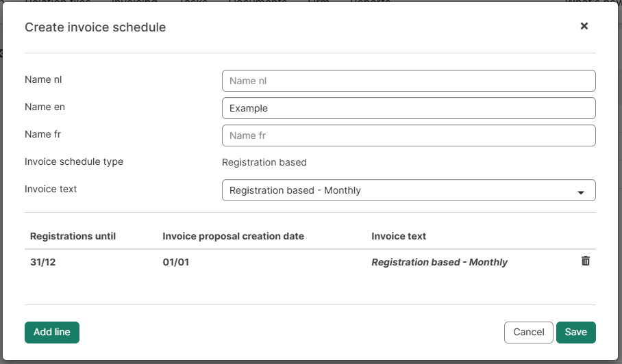622x364 pixels.
Task: Save the invoice schedule
Action: tap(576, 333)
